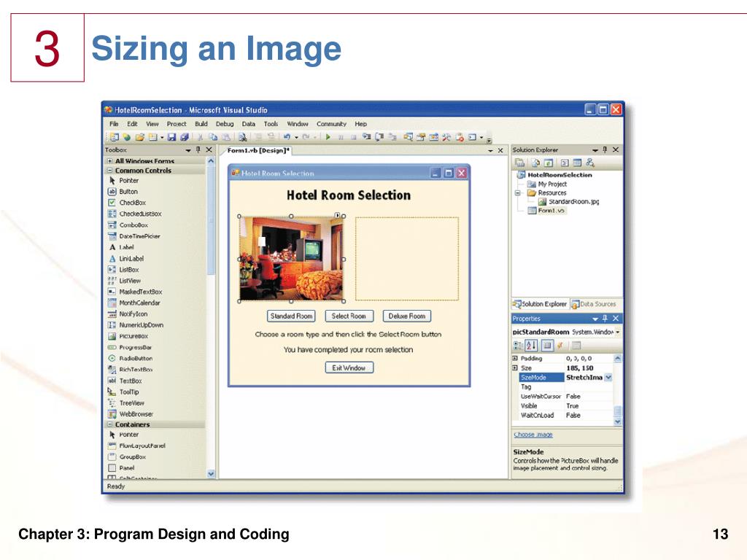Open the Community menu
The width and height of the screenshot is (747, 560).
pyautogui.click(x=331, y=124)
